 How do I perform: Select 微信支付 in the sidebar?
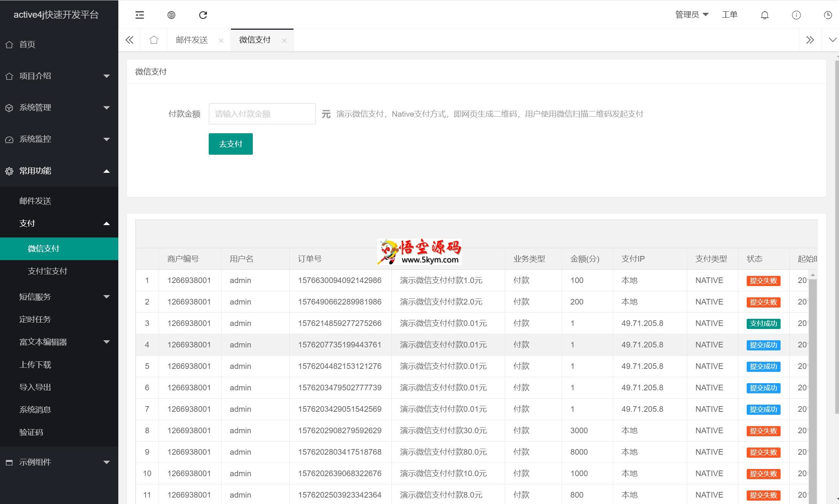[x=59, y=248]
